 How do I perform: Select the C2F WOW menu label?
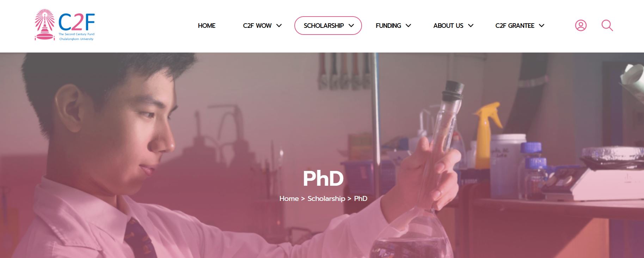[x=257, y=26]
